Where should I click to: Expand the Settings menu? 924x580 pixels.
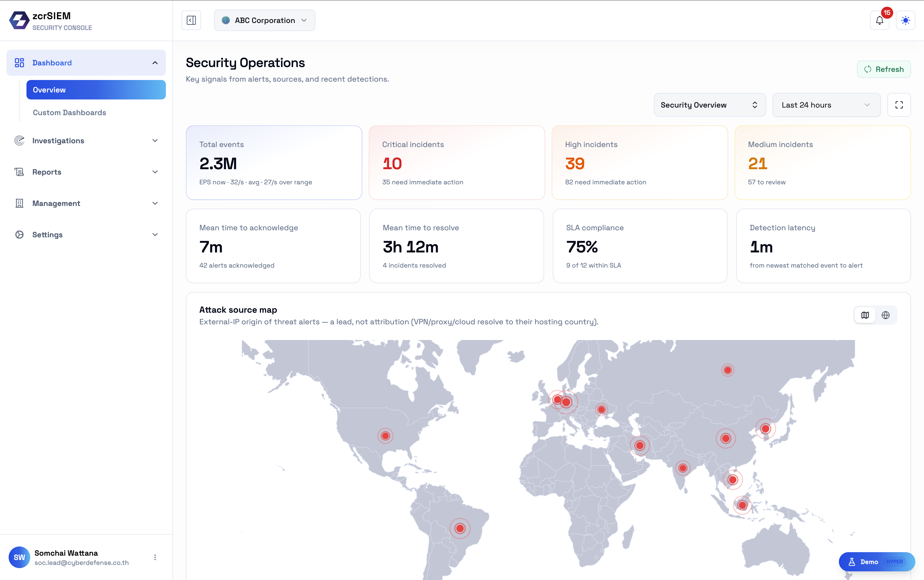155,235
